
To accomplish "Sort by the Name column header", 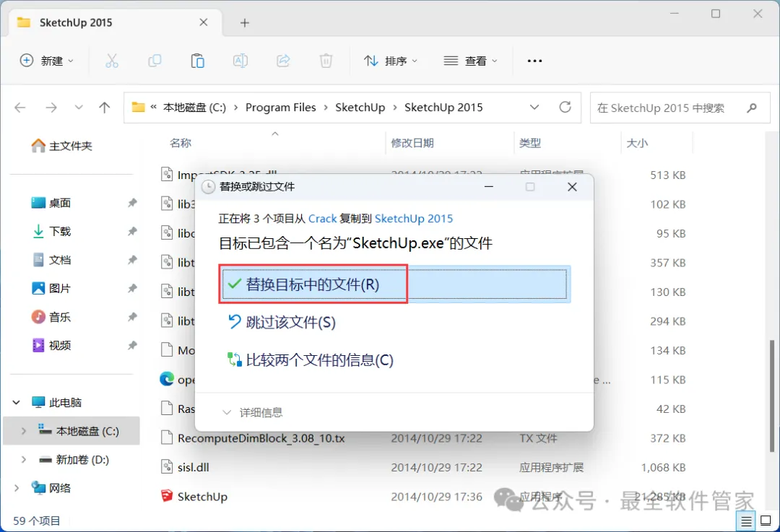I will [180, 143].
